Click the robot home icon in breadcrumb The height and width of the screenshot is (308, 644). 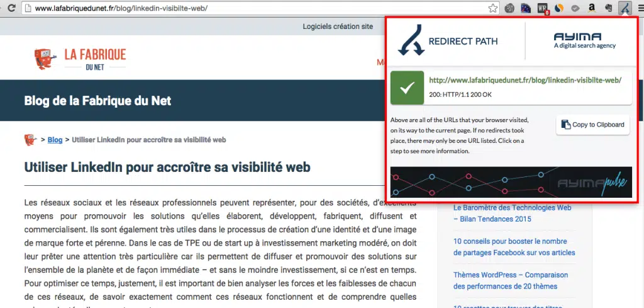(x=30, y=139)
